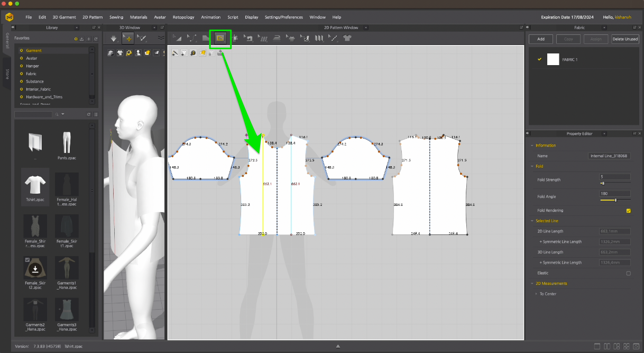Enable the Fold Rendering checkbox
The image size is (644, 353).
(628, 211)
